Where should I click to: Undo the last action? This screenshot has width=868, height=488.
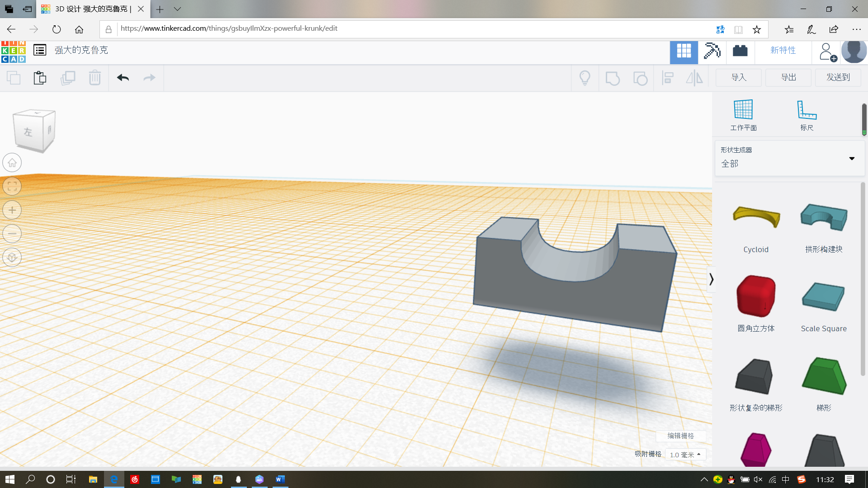coord(123,78)
